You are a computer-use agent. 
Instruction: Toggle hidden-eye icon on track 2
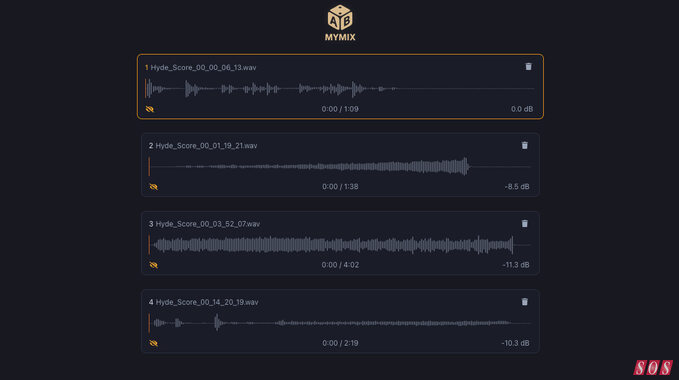154,187
